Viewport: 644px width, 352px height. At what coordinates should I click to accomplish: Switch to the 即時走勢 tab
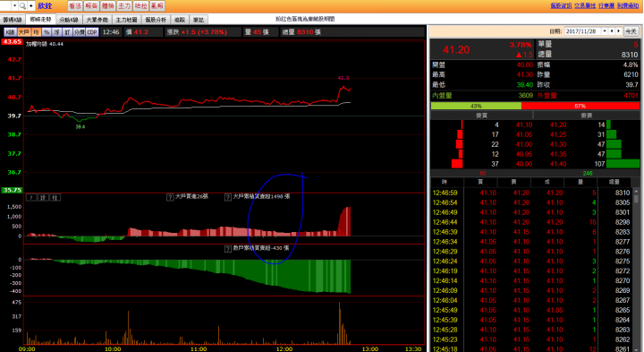coord(40,20)
